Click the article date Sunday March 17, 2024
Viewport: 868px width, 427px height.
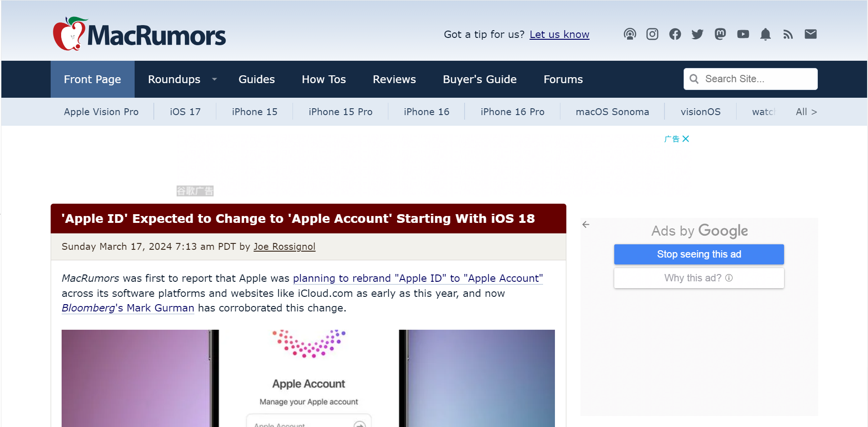117,247
